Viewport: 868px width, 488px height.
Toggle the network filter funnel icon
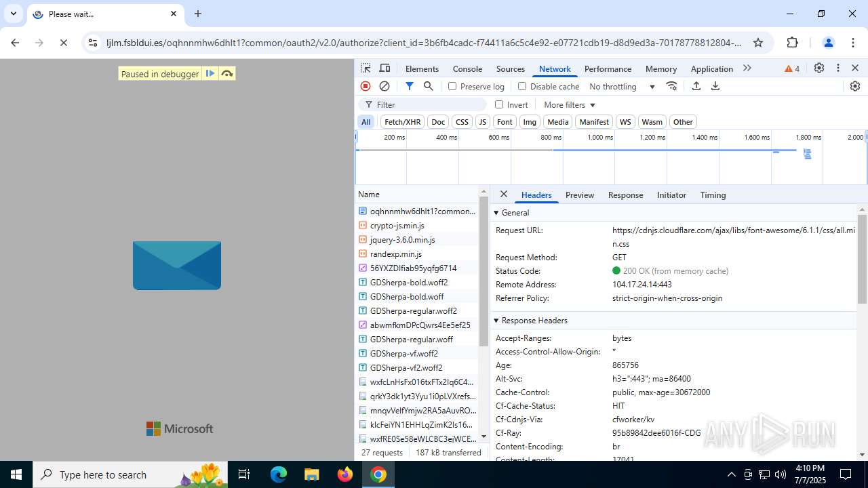[410, 86]
